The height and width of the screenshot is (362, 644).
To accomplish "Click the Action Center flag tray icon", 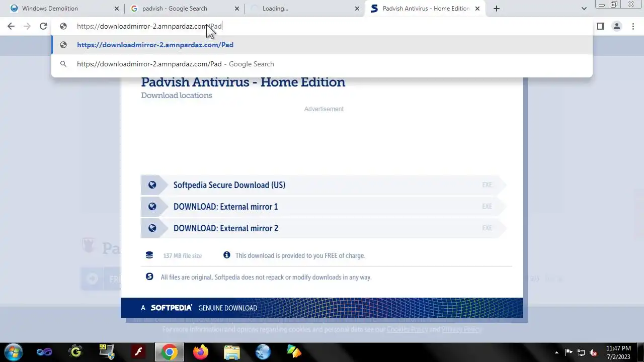I will (x=569, y=352).
